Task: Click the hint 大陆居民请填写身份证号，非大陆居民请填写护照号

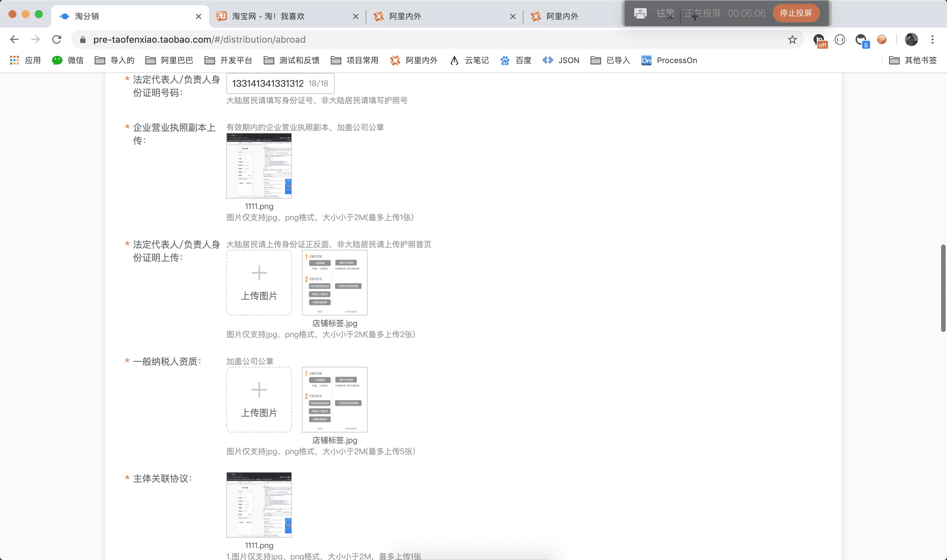Action: [317, 100]
